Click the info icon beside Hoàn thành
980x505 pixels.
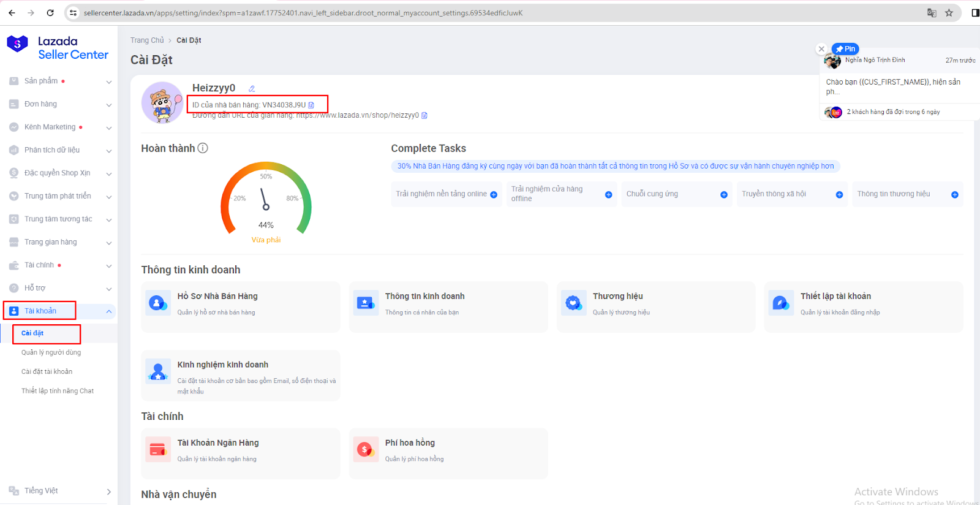(203, 148)
